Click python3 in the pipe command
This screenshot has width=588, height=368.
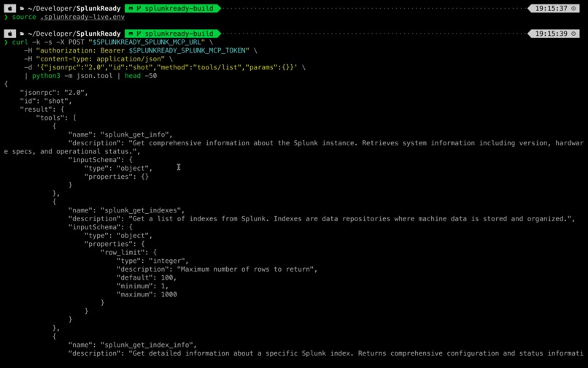pos(46,76)
